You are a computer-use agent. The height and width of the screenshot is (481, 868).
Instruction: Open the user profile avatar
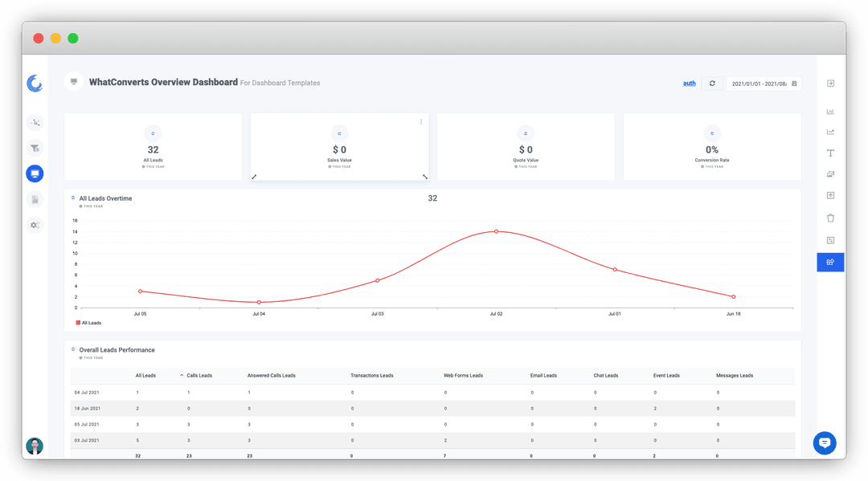[x=35, y=446]
